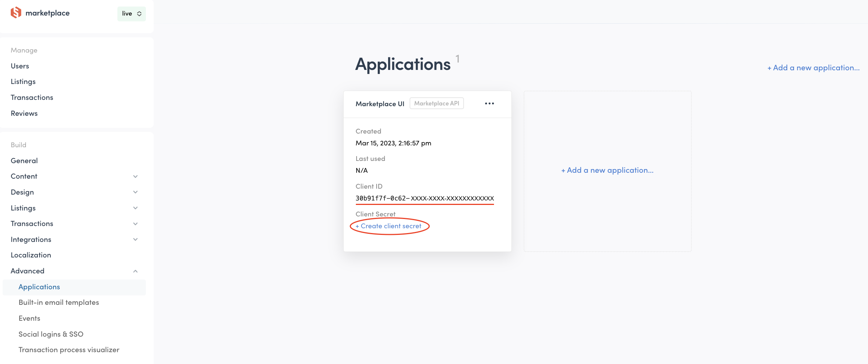Open the Transaction process visualizer

tap(69, 350)
